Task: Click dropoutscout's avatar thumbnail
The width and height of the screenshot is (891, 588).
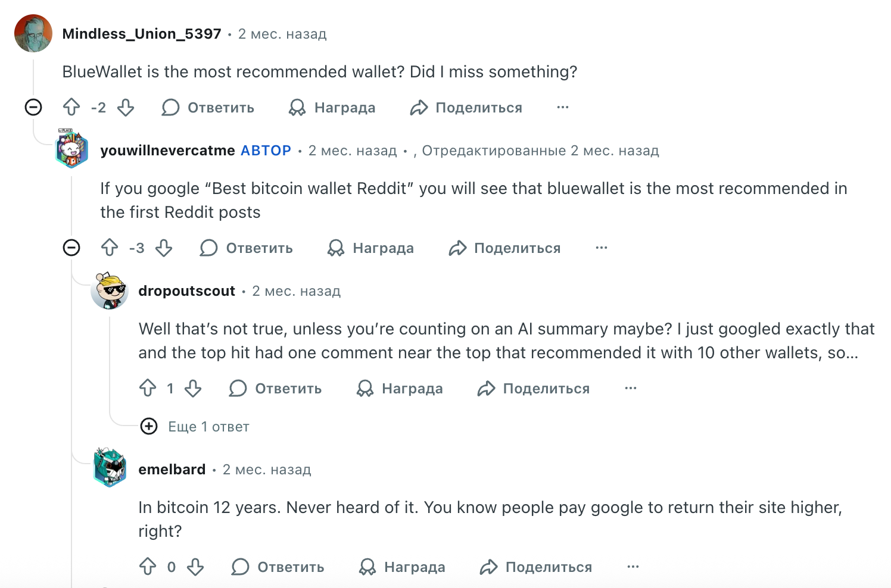Action: 111,291
